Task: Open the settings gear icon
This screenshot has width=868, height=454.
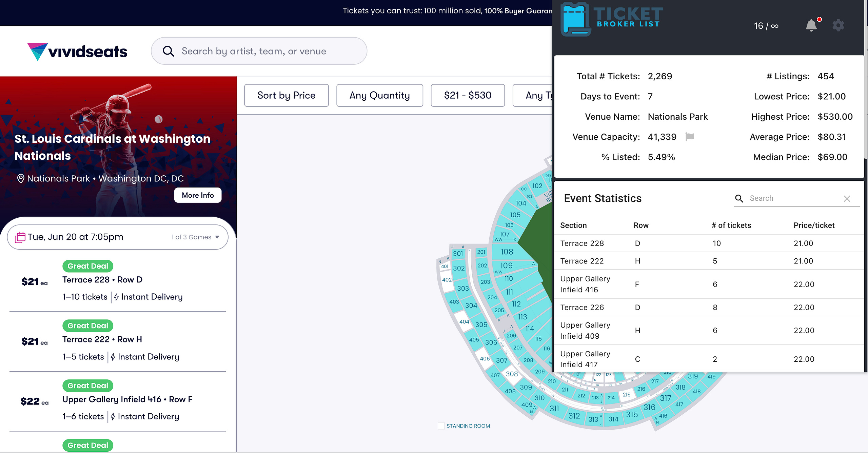Action: point(838,25)
